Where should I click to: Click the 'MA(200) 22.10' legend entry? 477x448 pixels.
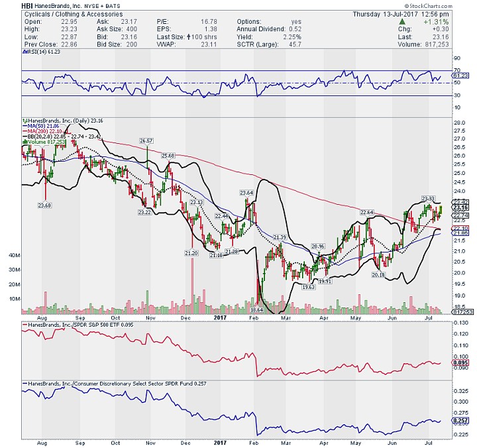42,131
